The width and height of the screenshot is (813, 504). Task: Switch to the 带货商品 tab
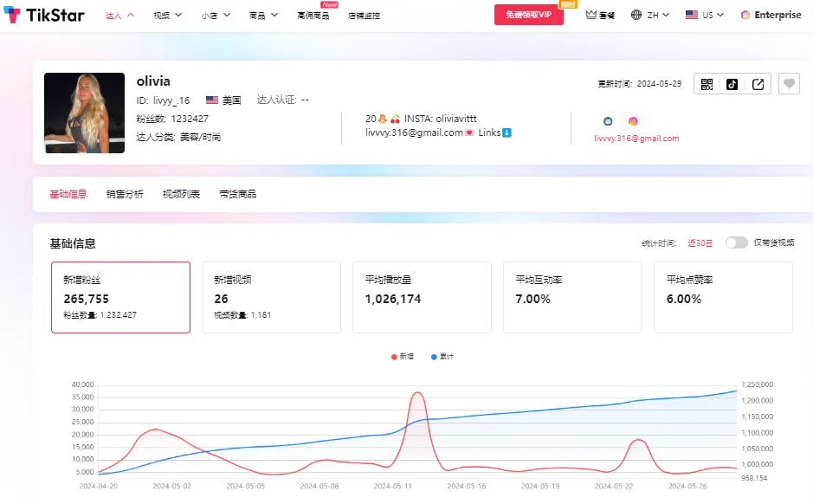pos(238,194)
